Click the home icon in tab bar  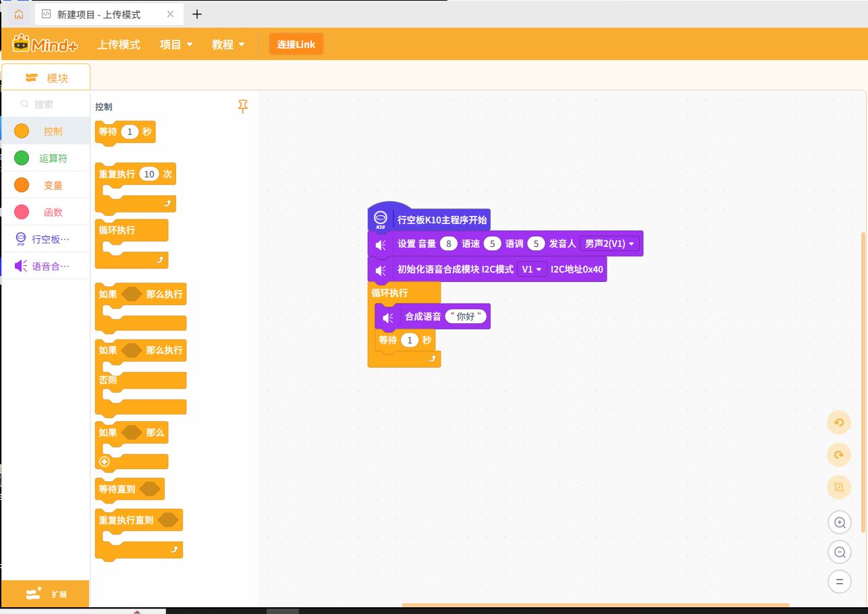18,14
